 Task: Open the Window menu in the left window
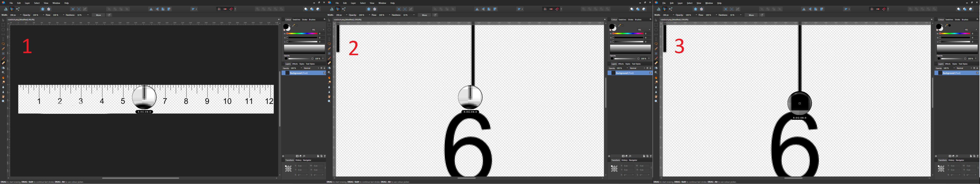[x=56, y=3]
